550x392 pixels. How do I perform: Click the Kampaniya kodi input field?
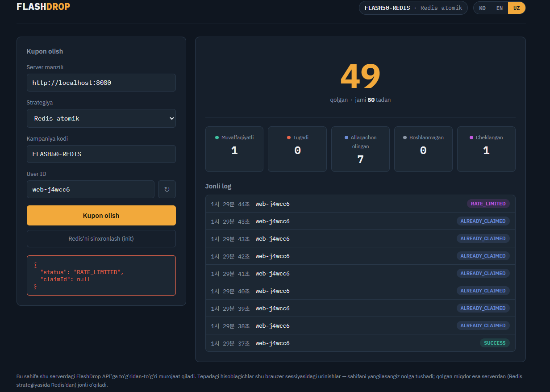[x=101, y=154]
